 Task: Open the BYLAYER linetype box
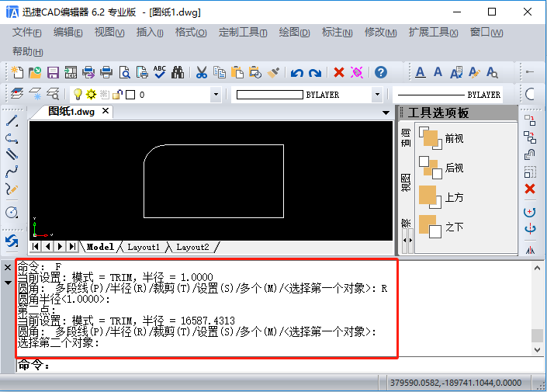(x=448, y=94)
